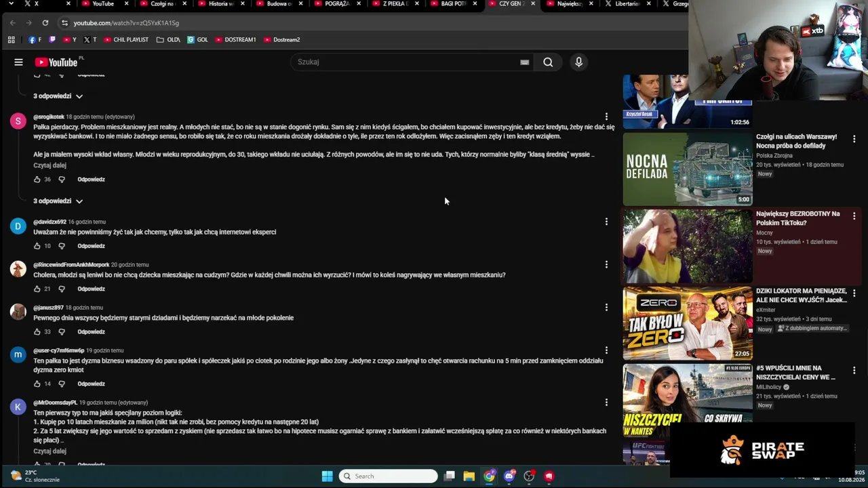868x488 pixels.
Task: Dislike the @davidzx692 comment
Action: [x=62, y=246]
